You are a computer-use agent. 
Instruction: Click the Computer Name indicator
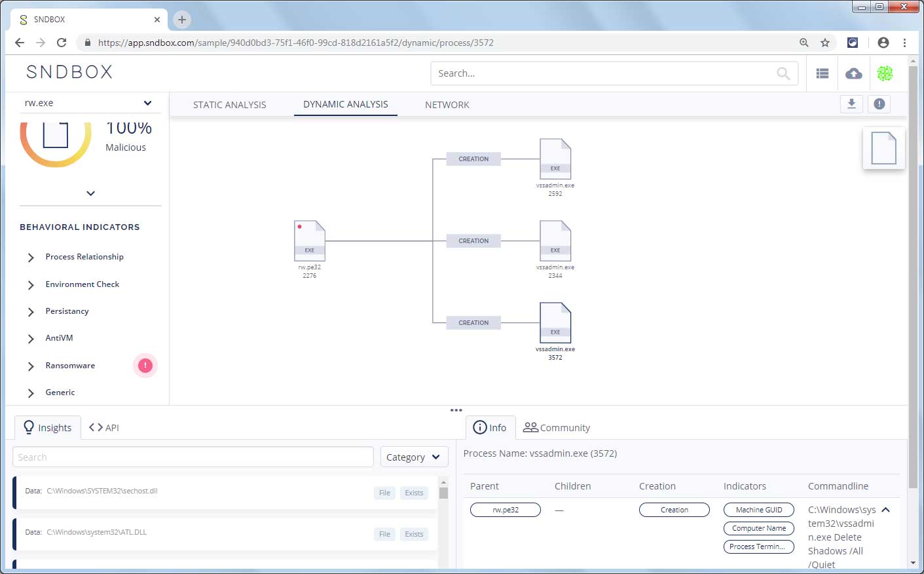pos(759,528)
